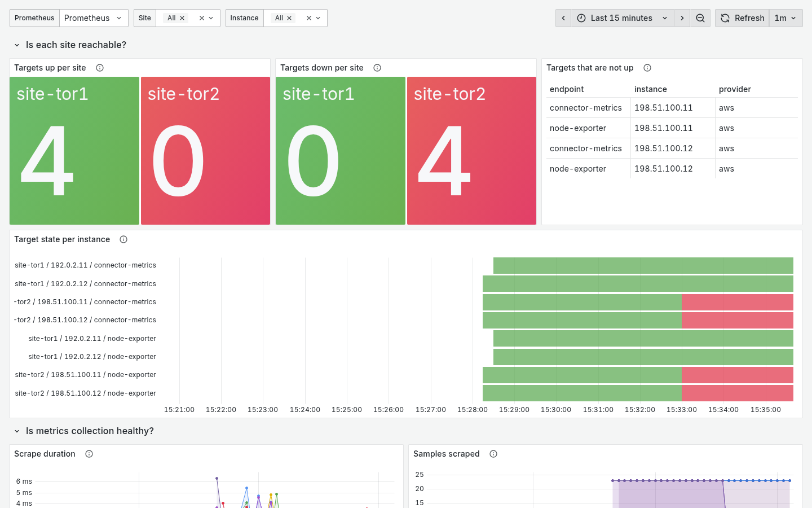The height and width of the screenshot is (508, 812).
Task: Show info for Samples scraped panel
Action: 493,454
